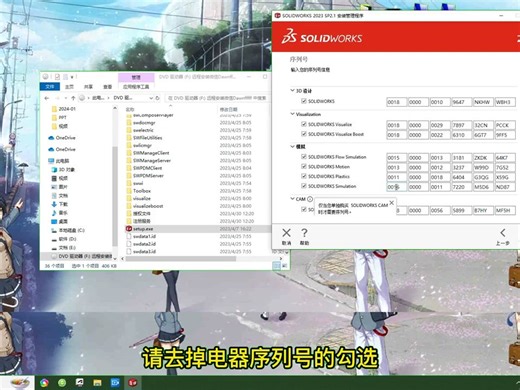Select the 2024-01 folder in navigation pane
The height and width of the screenshot is (390, 520).
tap(64, 109)
